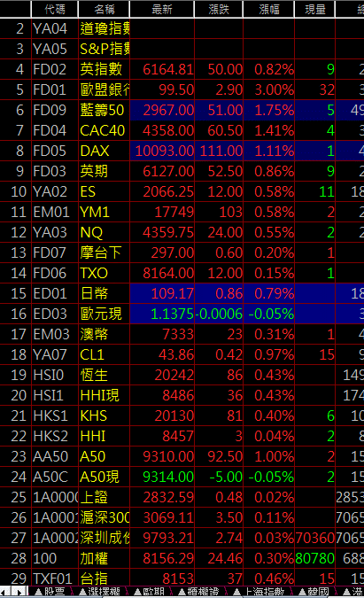
Task: Select row number 18 for CL1
Action: click(x=16, y=354)
